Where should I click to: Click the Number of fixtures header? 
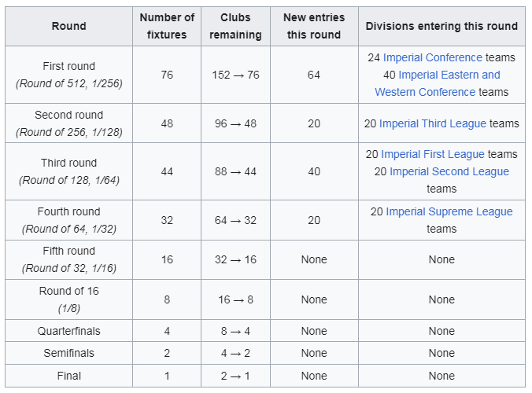click(x=167, y=26)
